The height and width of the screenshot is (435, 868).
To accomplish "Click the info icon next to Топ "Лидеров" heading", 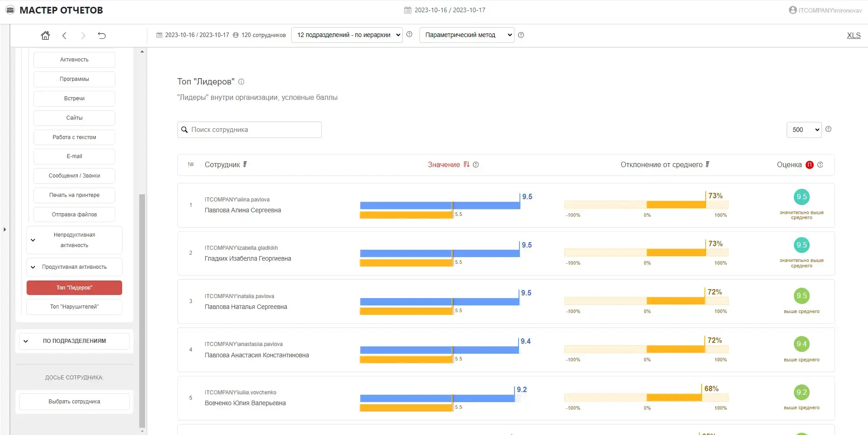I will [241, 82].
